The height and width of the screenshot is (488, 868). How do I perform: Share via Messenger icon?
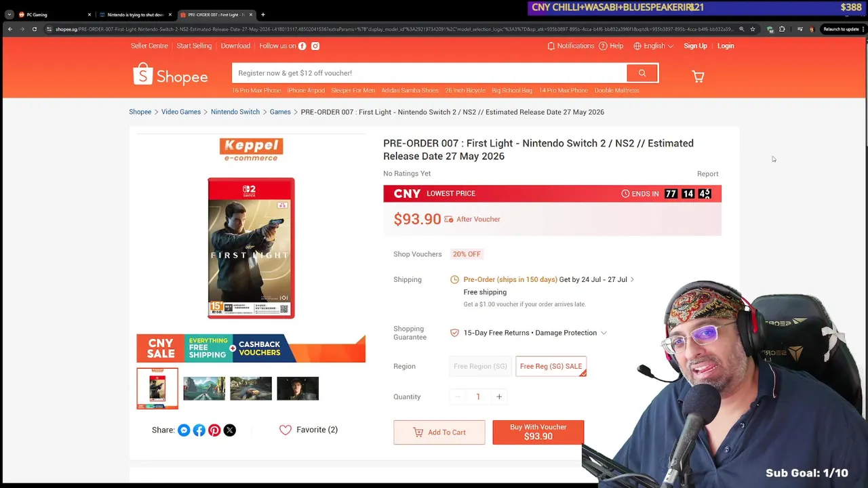[184, 430]
